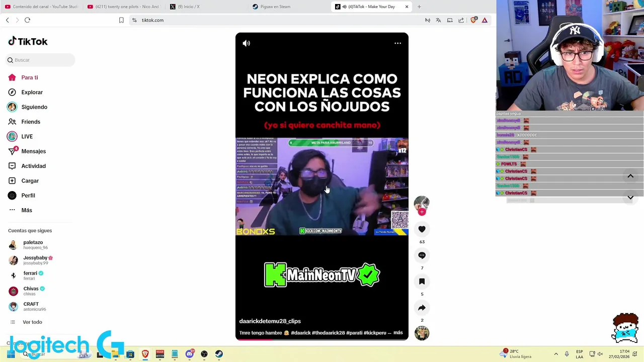Open Discord from the taskbar
The image size is (644, 362).
click(190, 354)
